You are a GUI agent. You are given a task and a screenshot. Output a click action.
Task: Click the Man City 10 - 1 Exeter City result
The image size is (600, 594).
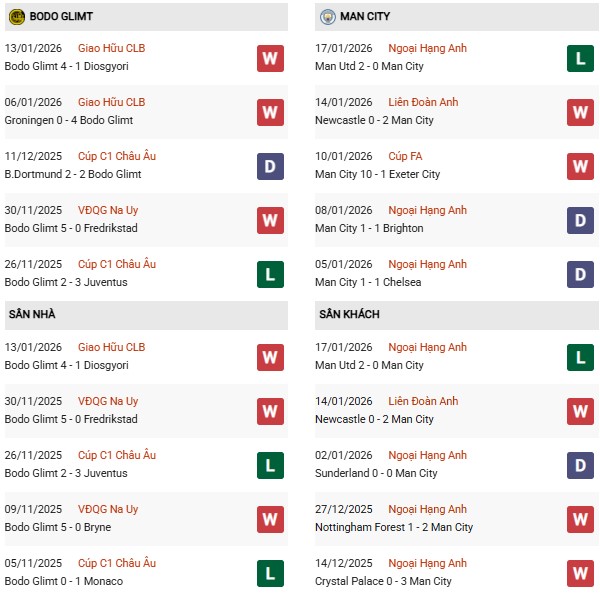(377, 174)
